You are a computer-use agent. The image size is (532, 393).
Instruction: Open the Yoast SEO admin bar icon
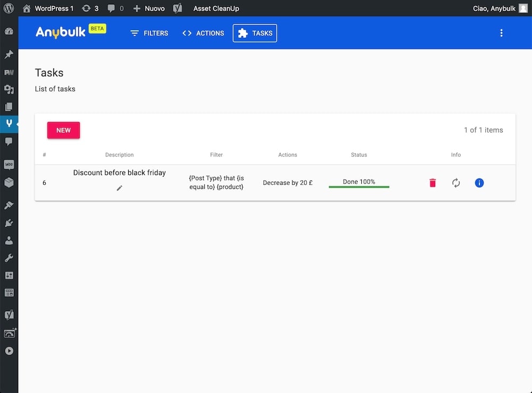click(x=178, y=8)
